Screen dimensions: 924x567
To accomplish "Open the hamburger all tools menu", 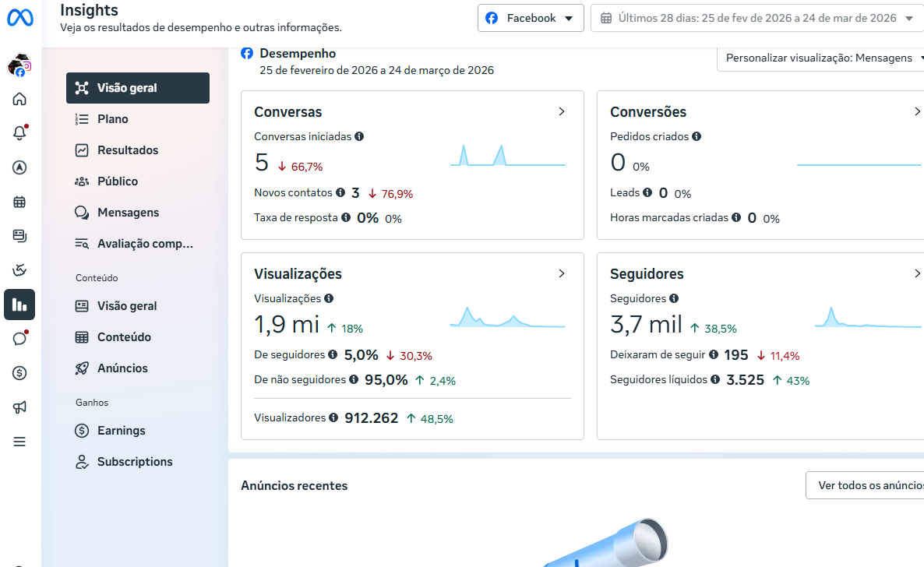I will point(19,442).
